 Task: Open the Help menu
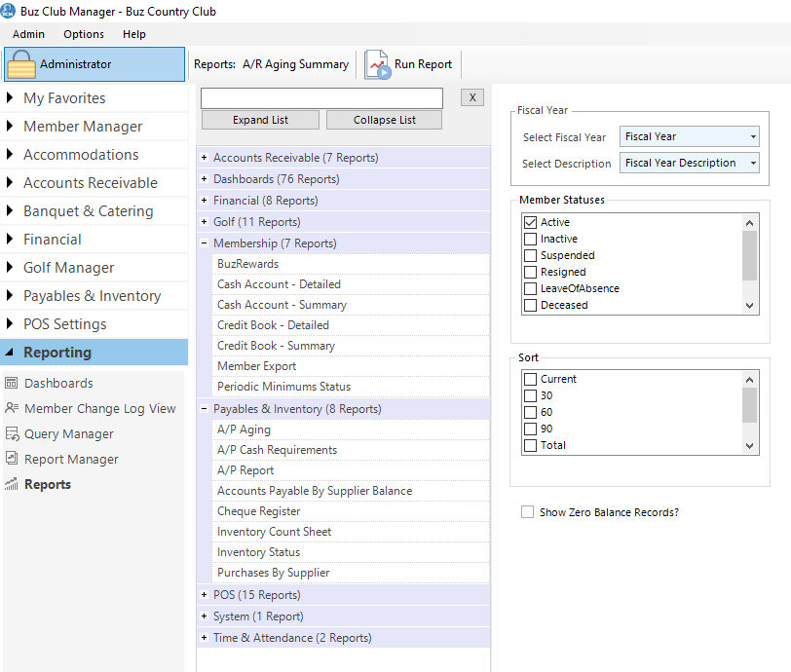pyautogui.click(x=134, y=34)
